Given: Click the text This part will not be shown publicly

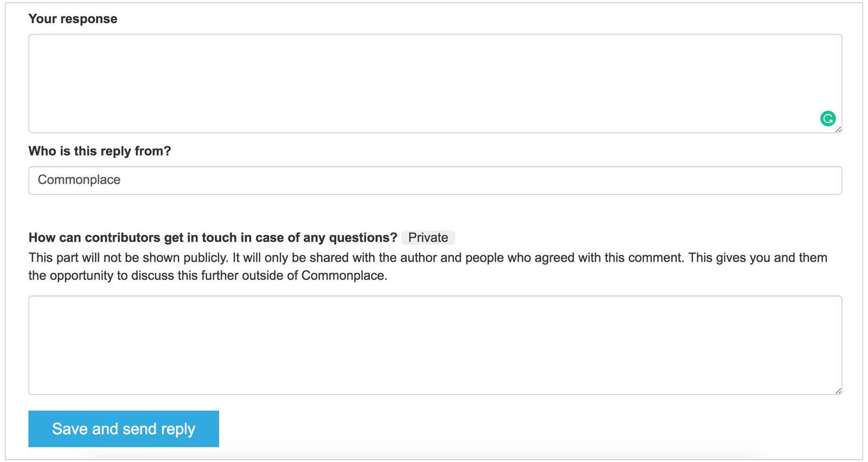Looking at the screenshot, I should click(x=128, y=258).
